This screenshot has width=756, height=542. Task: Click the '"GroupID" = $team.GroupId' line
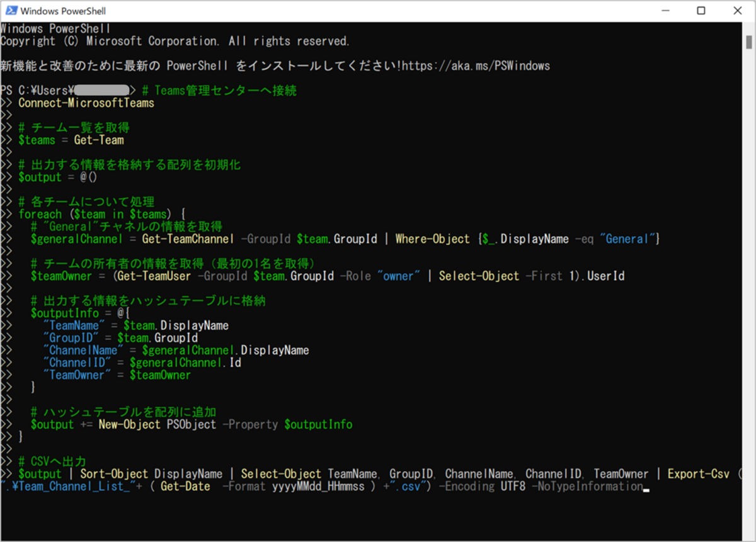120,338
